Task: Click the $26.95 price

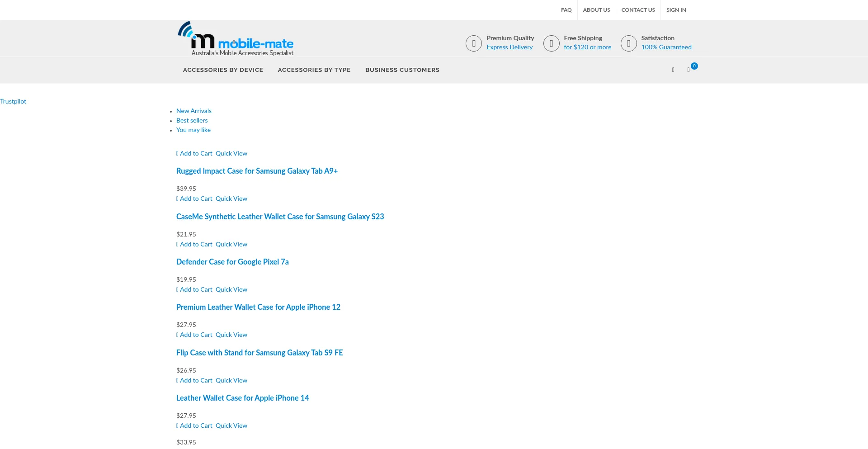Action: click(x=186, y=370)
